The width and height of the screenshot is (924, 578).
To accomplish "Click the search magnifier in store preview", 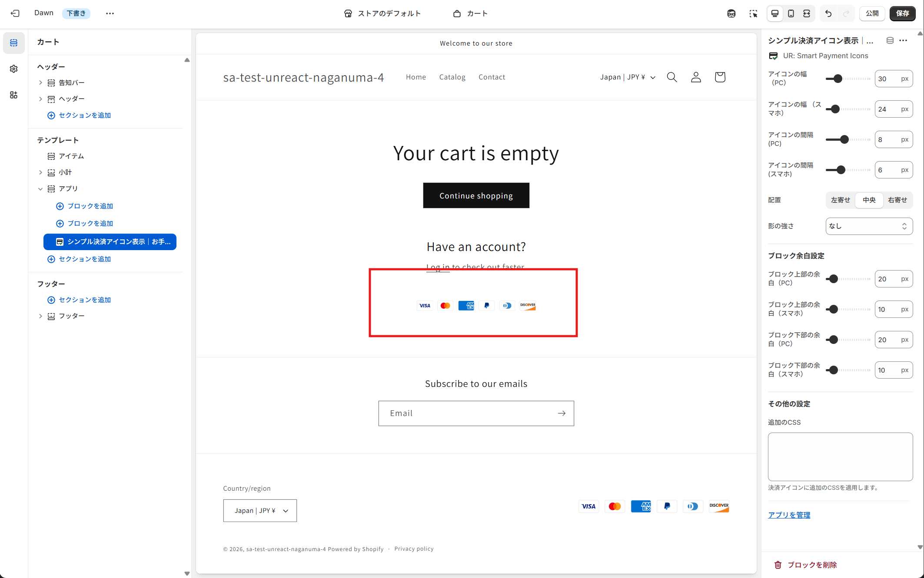I will 672,77.
